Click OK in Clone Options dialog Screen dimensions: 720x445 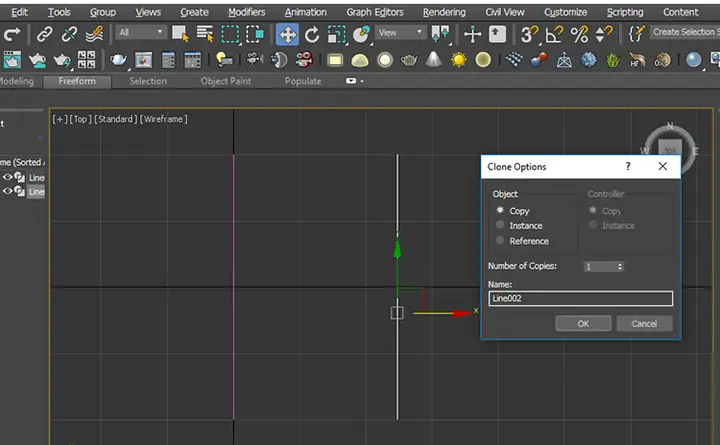coord(583,323)
